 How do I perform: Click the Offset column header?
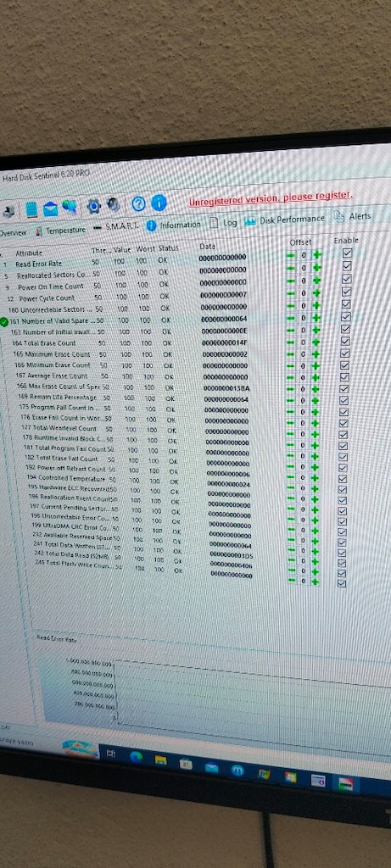[x=301, y=242]
